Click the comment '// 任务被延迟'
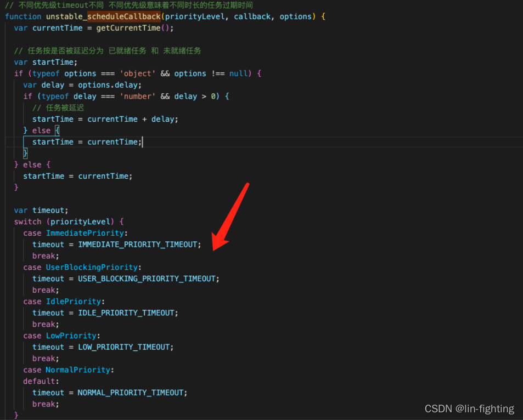Viewport: 523px width, 420px height. (58, 107)
